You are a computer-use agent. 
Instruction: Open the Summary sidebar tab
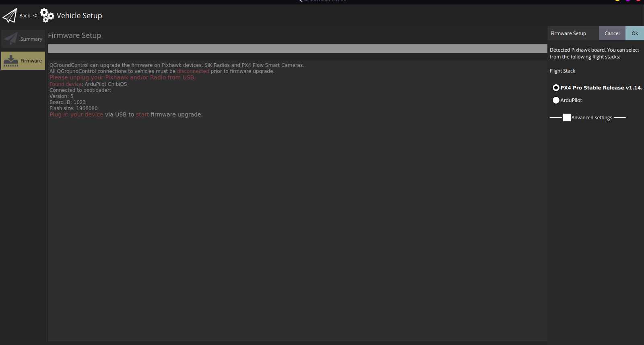click(23, 39)
